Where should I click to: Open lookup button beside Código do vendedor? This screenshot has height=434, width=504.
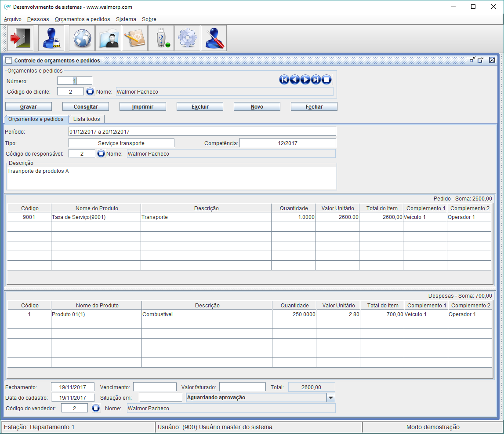click(x=96, y=408)
